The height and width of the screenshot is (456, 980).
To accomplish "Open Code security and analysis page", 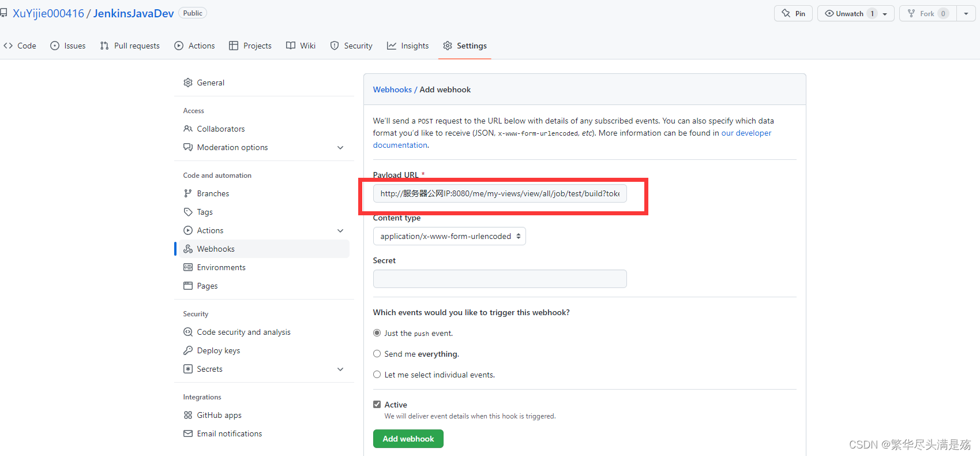I will point(264,332).
